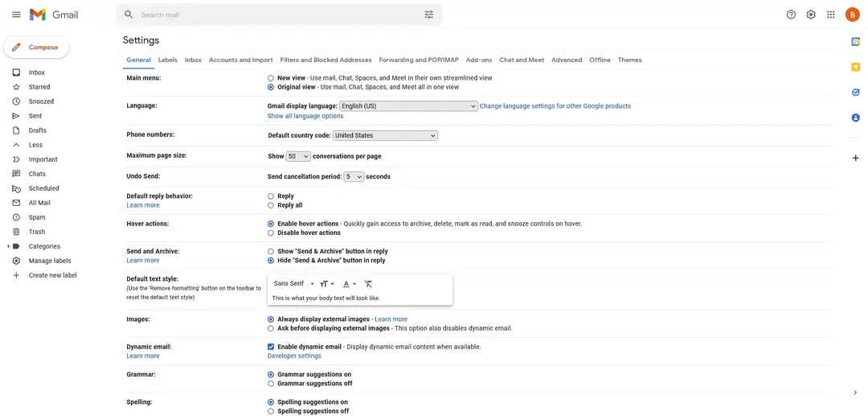
Task: Select Reply all default behavior radio
Action: coord(271,205)
